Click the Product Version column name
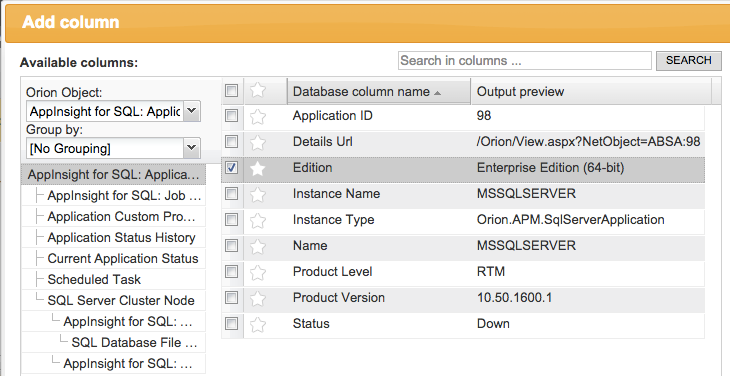 tap(339, 298)
